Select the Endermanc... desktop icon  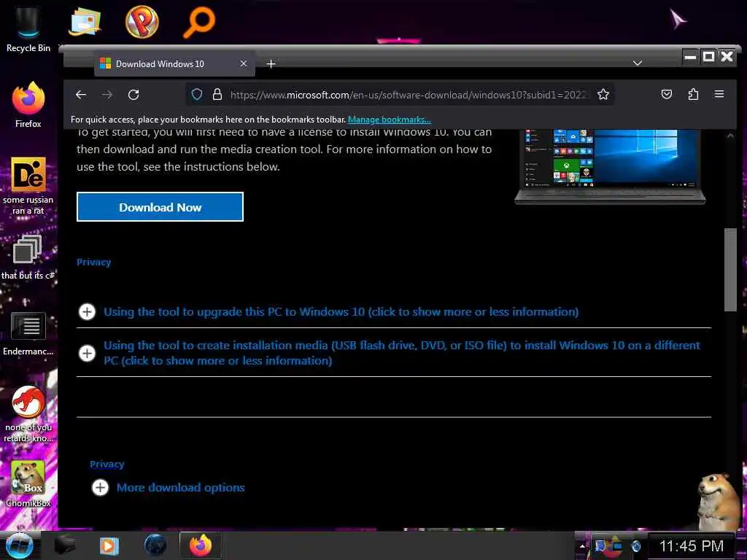click(x=28, y=333)
